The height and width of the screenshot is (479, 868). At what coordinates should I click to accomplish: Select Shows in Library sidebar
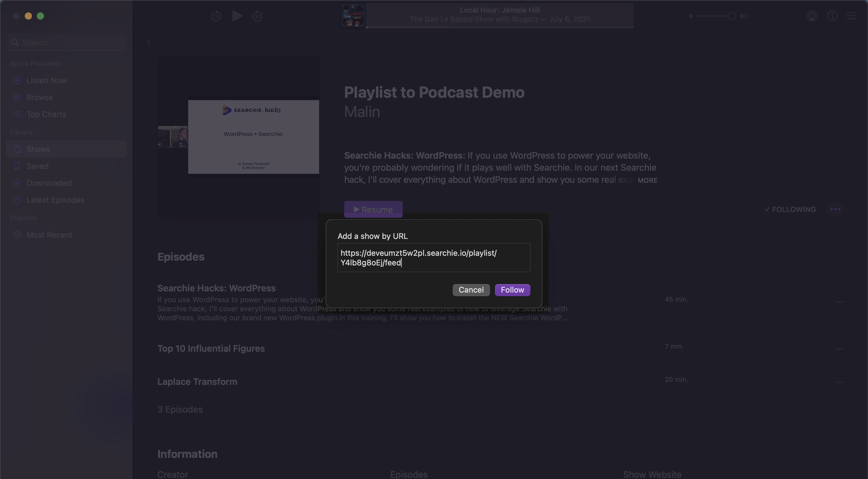pyautogui.click(x=66, y=149)
